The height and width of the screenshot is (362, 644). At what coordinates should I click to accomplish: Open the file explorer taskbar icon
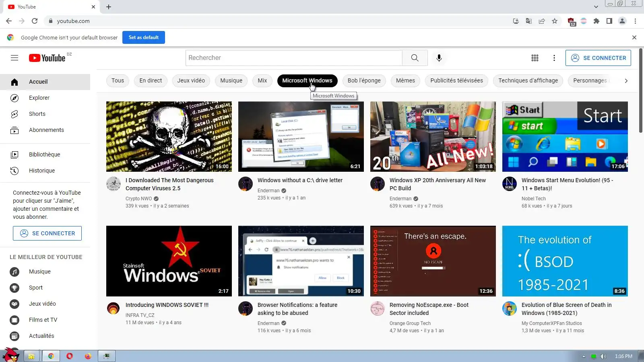[31, 356]
